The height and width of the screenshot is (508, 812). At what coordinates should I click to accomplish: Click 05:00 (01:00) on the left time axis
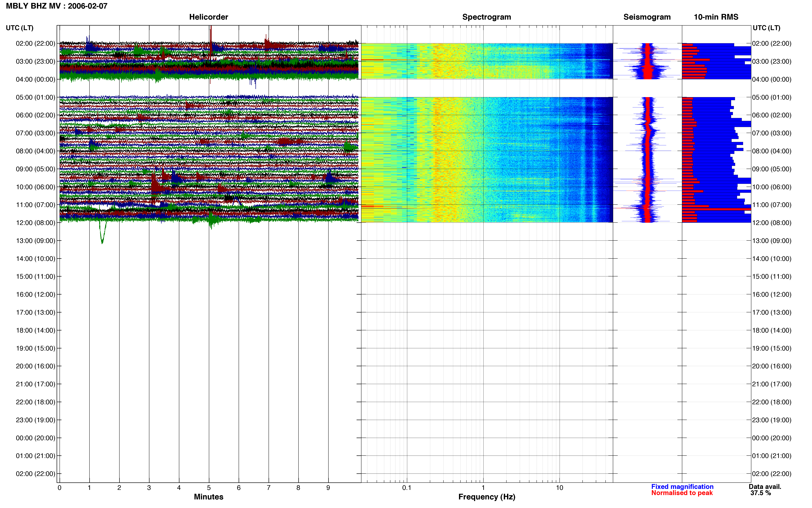[x=36, y=97]
